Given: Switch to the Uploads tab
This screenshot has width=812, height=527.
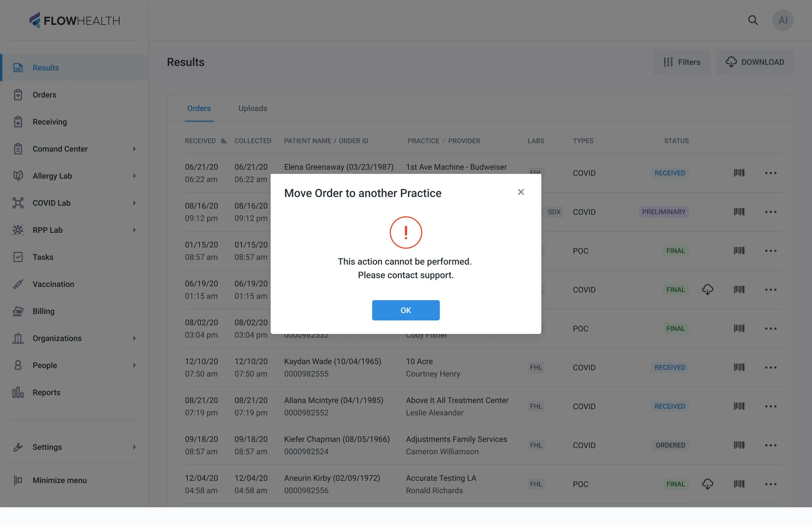Looking at the screenshot, I should [253, 108].
